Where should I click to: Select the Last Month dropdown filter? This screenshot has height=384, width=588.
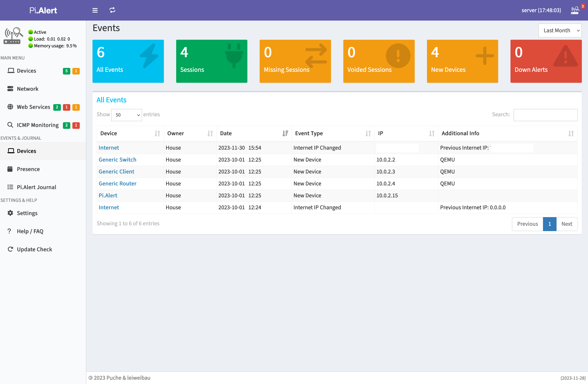560,30
